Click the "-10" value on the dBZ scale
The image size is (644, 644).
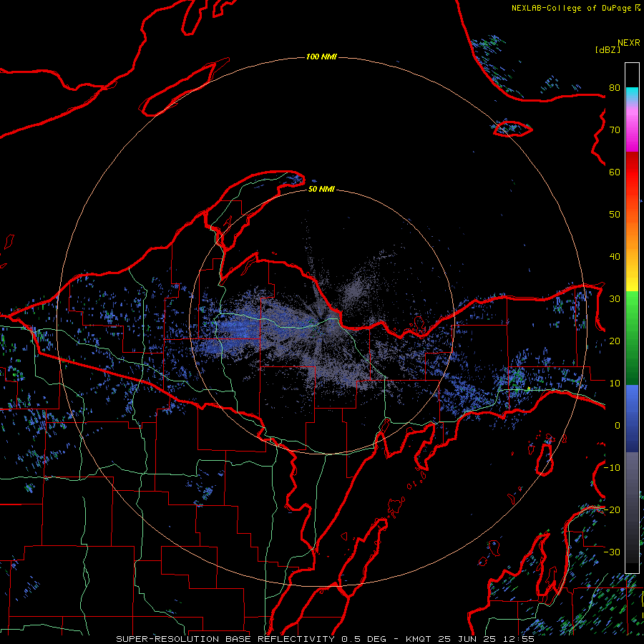612,468
